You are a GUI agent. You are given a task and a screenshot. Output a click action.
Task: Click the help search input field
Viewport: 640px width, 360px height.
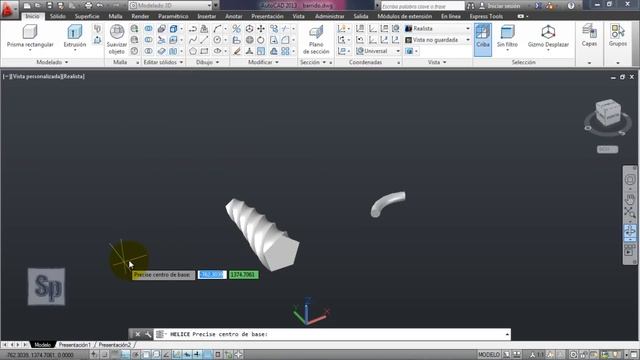pos(422,6)
